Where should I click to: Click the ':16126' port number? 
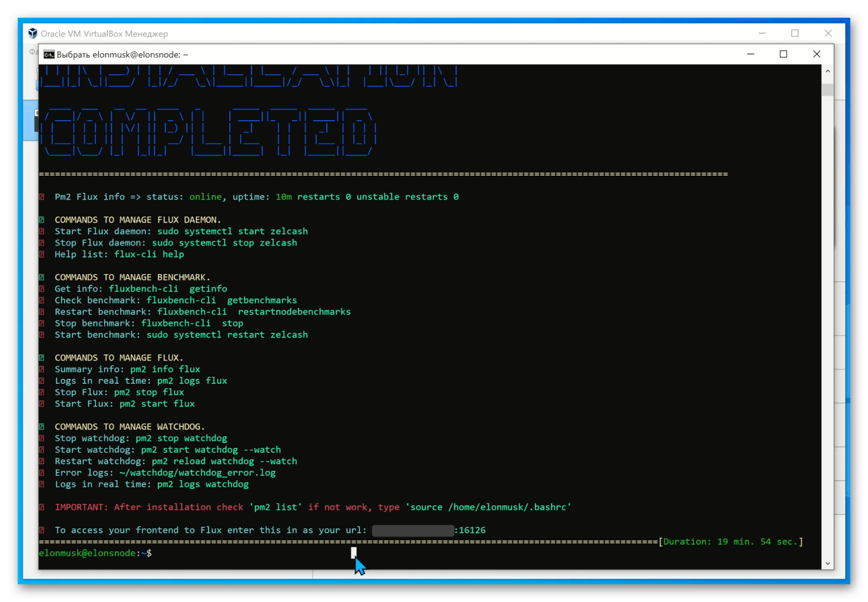470,530
